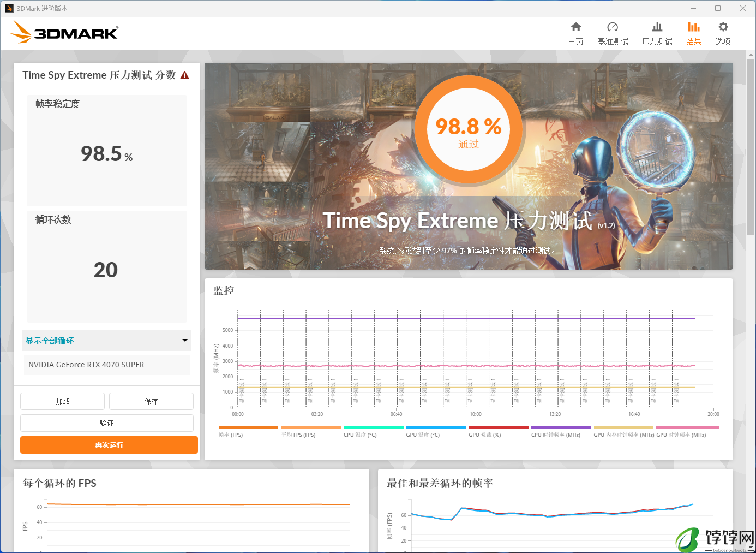Click the 98.5 % frame stability value
The height and width of the screenshot is (553, 756).
107,154
